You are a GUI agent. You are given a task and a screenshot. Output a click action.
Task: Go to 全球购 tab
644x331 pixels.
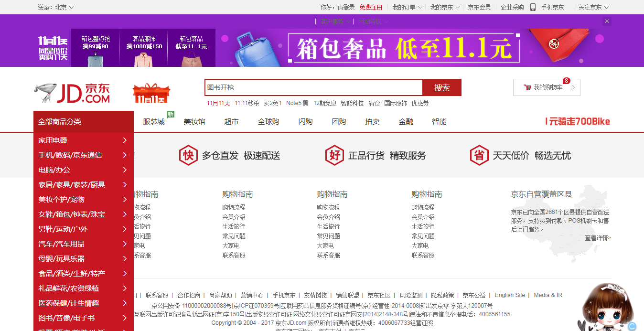tap(268, 121)
